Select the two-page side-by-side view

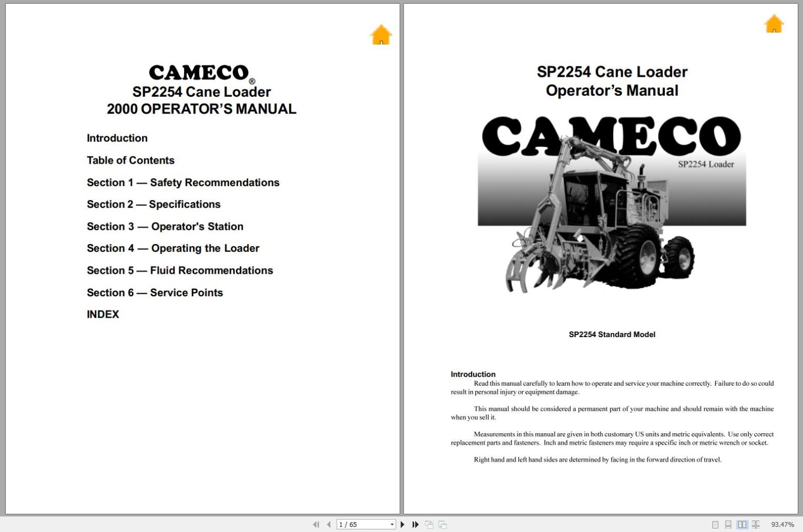[x=743, y=524]
